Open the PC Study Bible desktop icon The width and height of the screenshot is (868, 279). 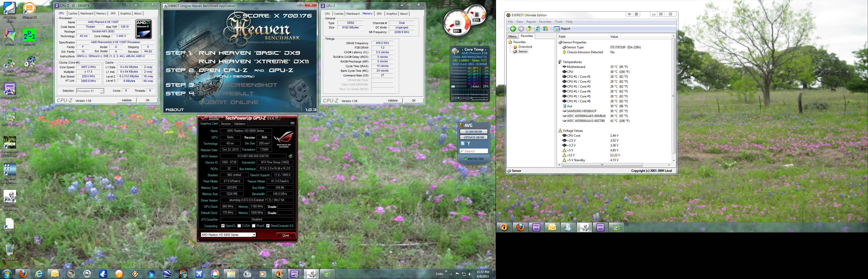pyautogui.click(x=10, y=12)
